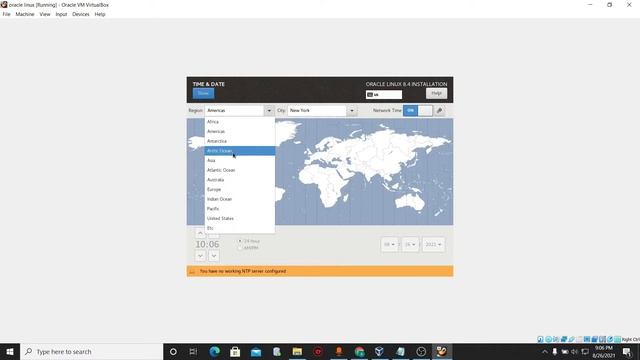Choose Arctic Ocean from the Region list
Image resolution: width=640 pixels, height=360 pixels.
[x=240, y=151]
